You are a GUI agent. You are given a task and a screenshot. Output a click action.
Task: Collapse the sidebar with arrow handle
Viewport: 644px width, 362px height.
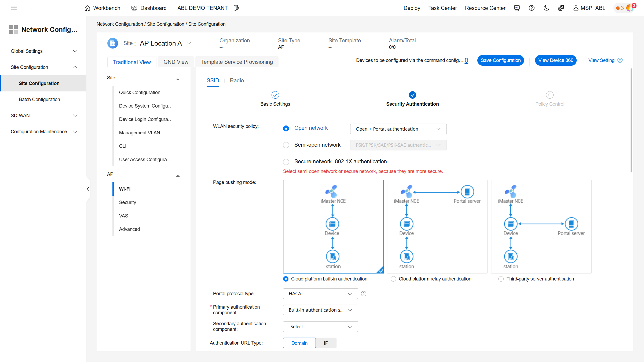click(88, 189)
